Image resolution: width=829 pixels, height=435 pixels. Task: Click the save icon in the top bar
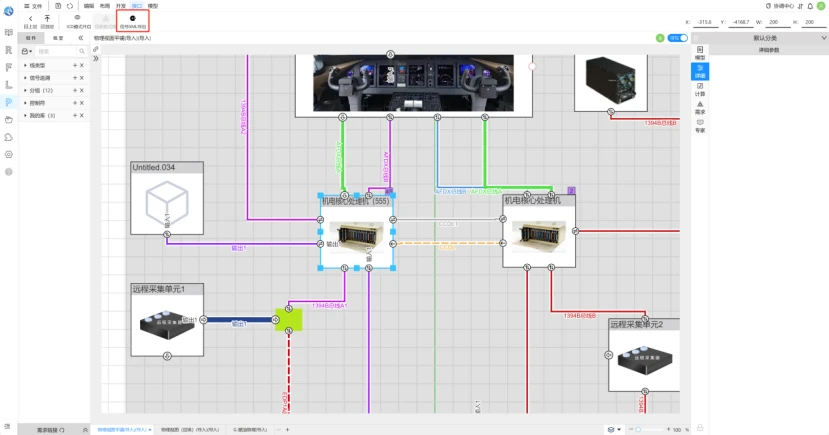click(58, 6)
